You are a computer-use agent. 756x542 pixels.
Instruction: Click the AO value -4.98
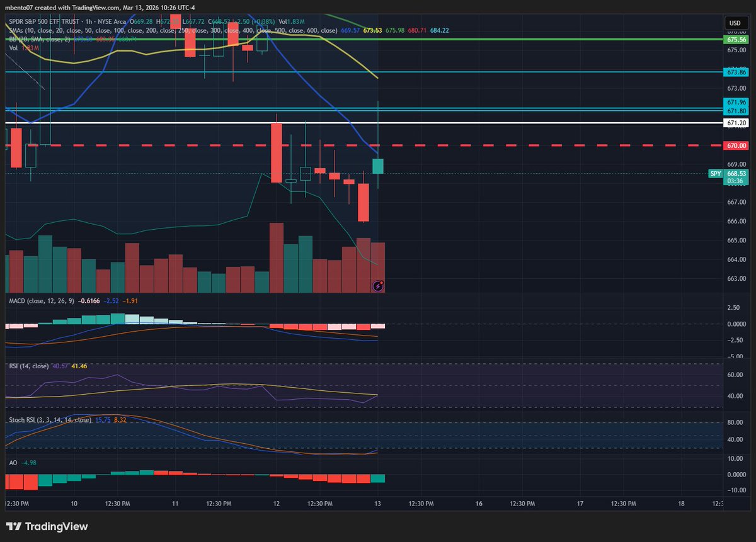[x=29, y=463]
